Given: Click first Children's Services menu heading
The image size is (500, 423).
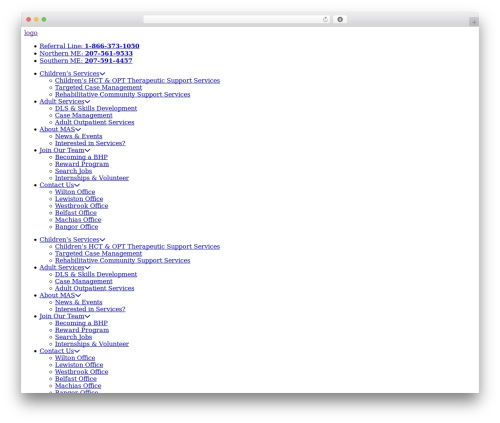Looking at the screenshot, I should pos(69,73).
